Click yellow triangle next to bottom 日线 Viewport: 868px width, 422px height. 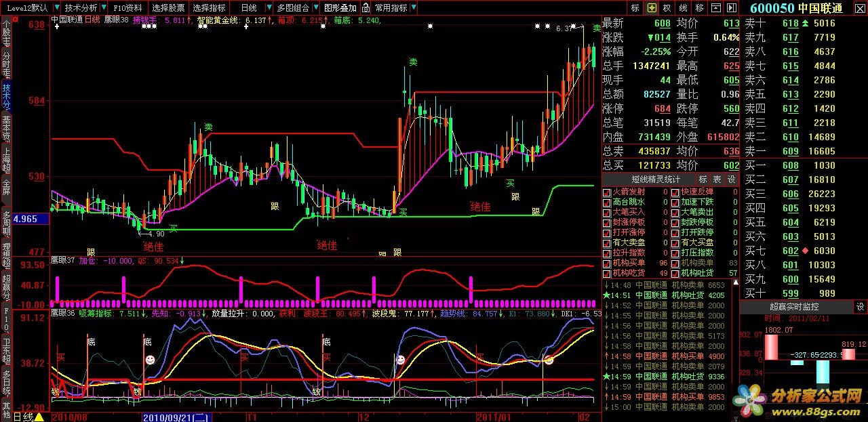pyautogui.click(x=39, y=417)
